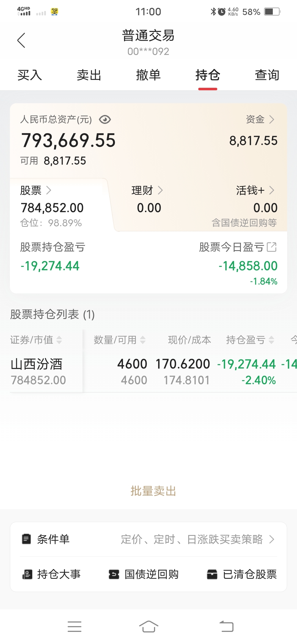Tap 批量卖出 button
Viewport: 297px width, 644px height.
(153, 491)
